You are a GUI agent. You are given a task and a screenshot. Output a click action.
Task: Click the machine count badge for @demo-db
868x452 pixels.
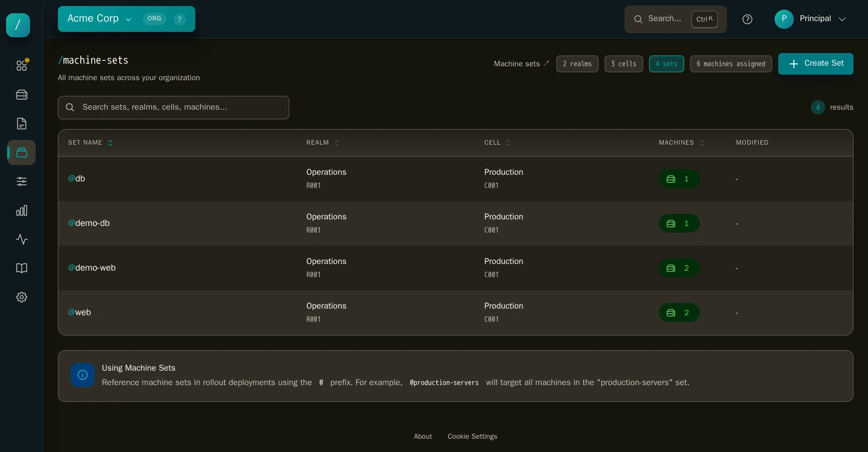(x=679, y=224)
